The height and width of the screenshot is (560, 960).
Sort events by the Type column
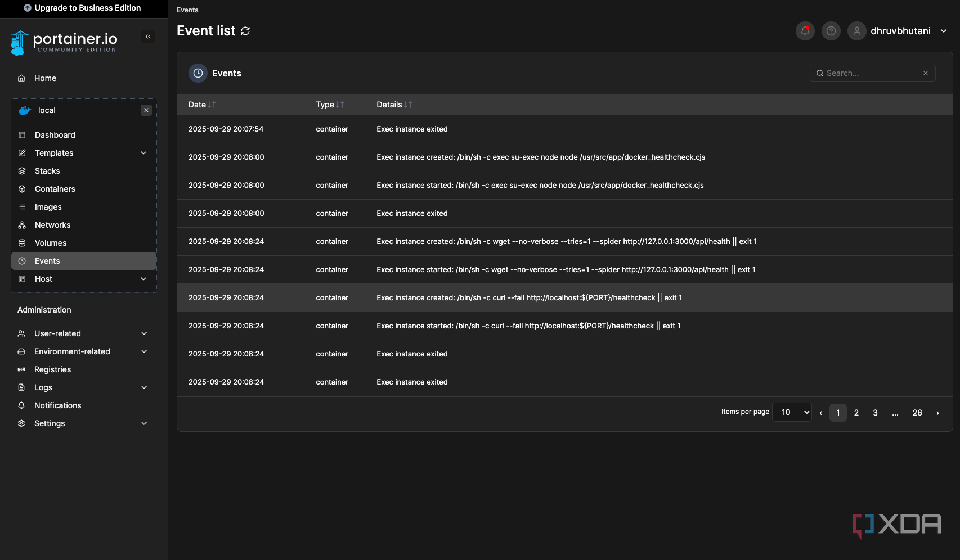(330, 105)
